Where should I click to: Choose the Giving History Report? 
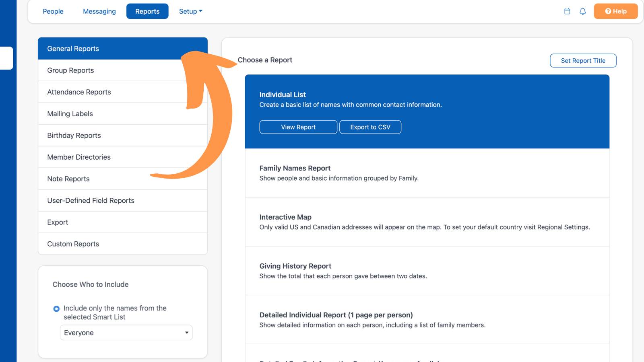(427, 271)
